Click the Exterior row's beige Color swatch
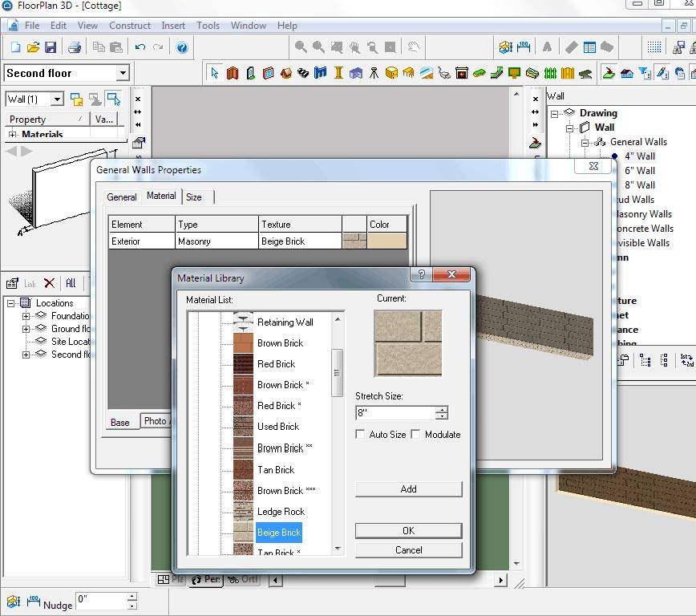 [387, 241]
